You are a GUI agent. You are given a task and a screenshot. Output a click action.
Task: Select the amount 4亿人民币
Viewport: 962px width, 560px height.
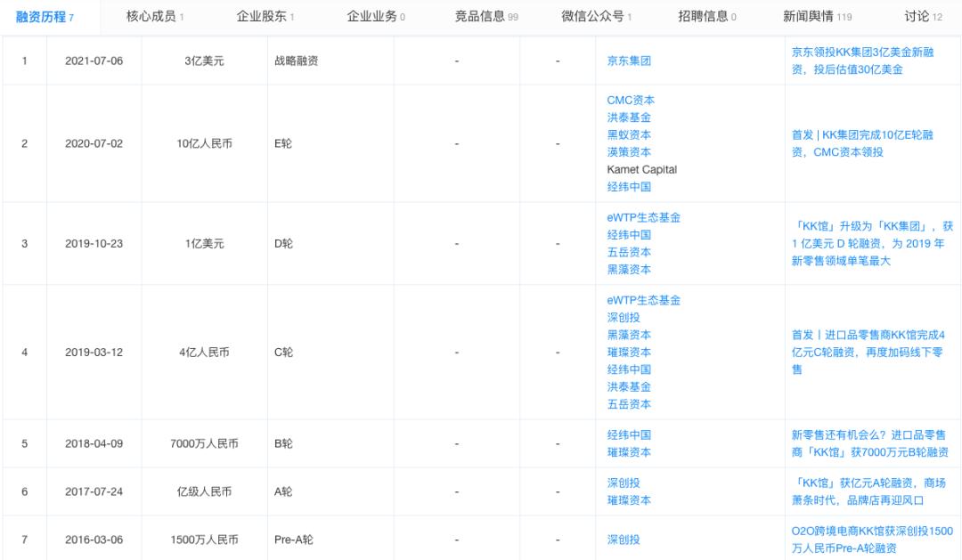click(x=204, y=352)
